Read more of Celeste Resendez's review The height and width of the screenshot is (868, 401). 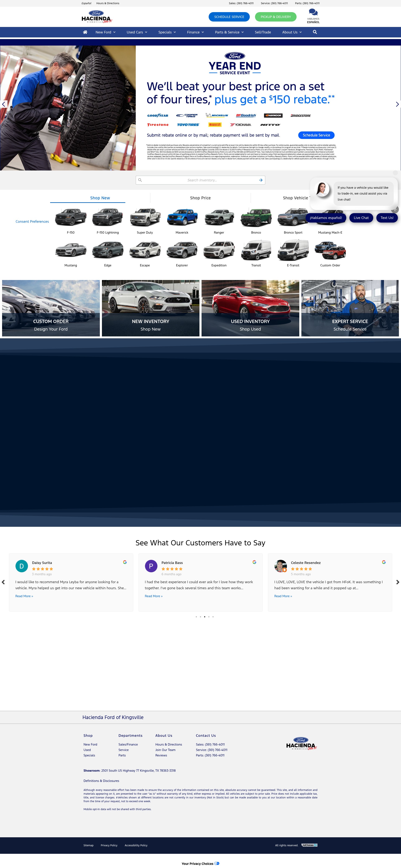click(283, 596)
